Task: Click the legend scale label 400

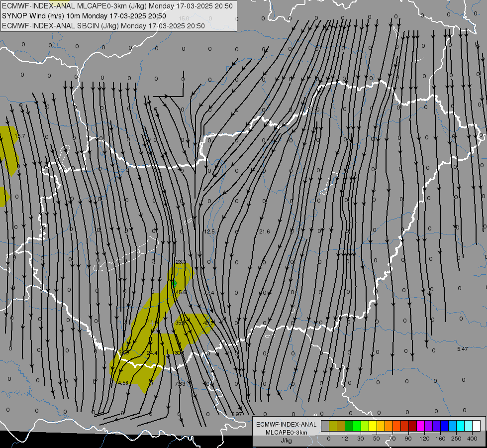Action: (472, 439)
